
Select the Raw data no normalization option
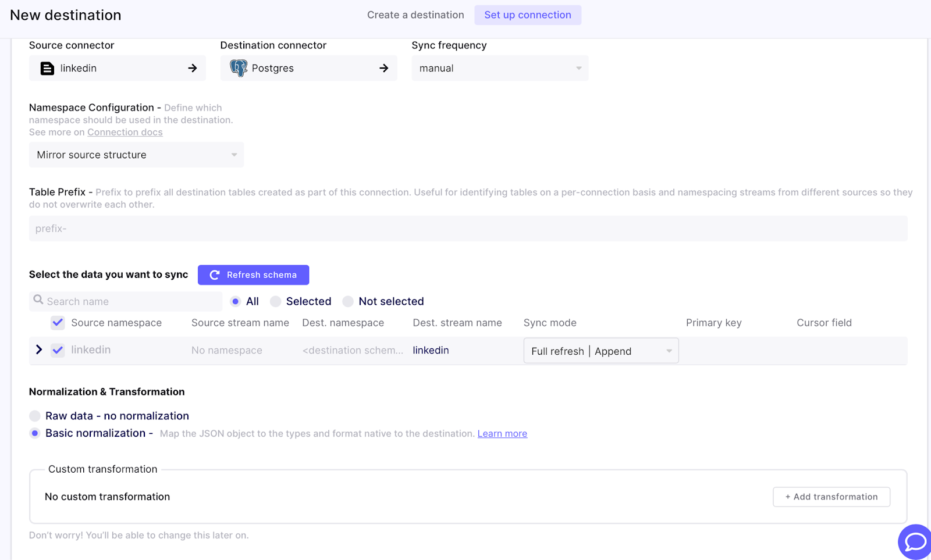35,416
